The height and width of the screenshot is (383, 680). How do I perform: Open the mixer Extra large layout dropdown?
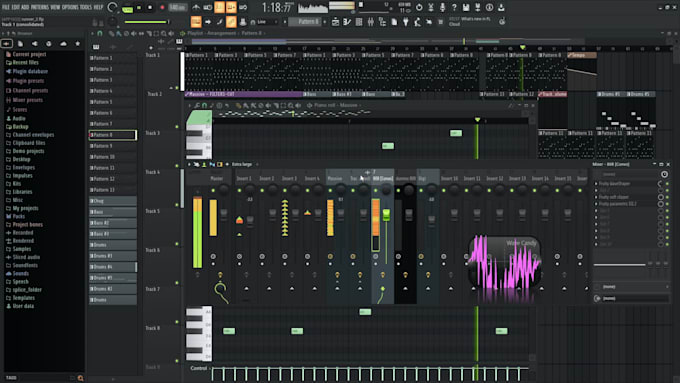242,164
